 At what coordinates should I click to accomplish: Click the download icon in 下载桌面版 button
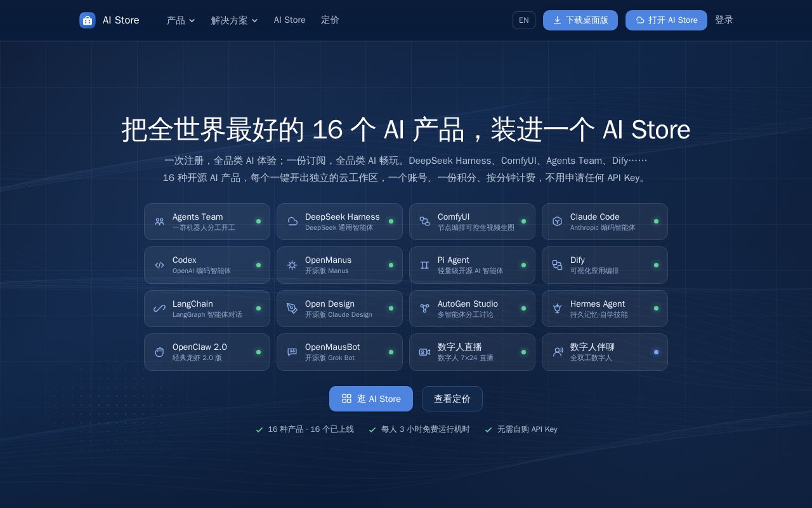(557, 20)
